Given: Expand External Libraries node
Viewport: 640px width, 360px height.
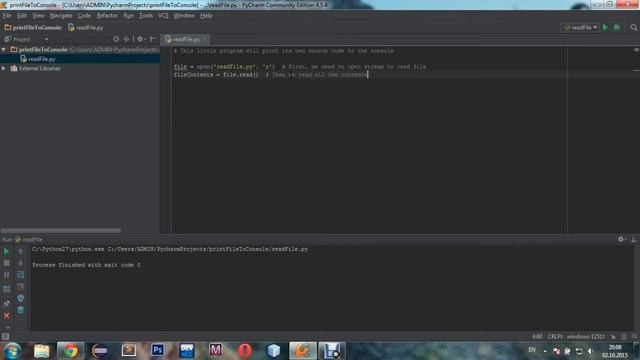Looking at the screenshot, I should click(x=4, y=69).
